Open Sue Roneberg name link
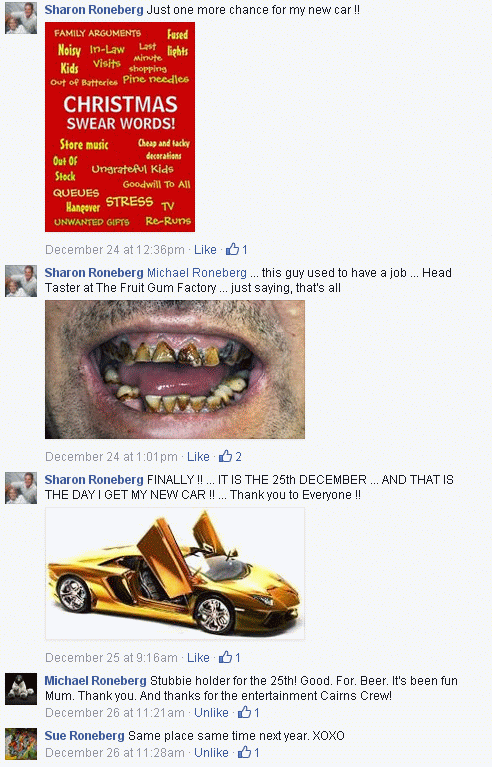Viewport: 492px width, 767px height. click(x=85, y=735)
